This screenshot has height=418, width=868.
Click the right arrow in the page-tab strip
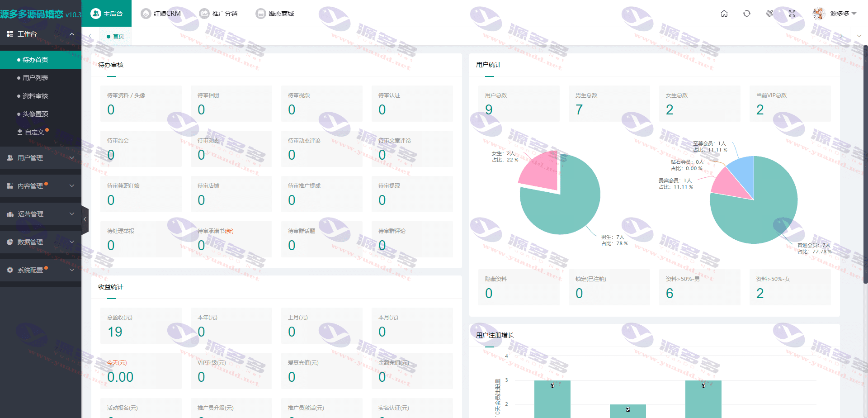point(841,36)
